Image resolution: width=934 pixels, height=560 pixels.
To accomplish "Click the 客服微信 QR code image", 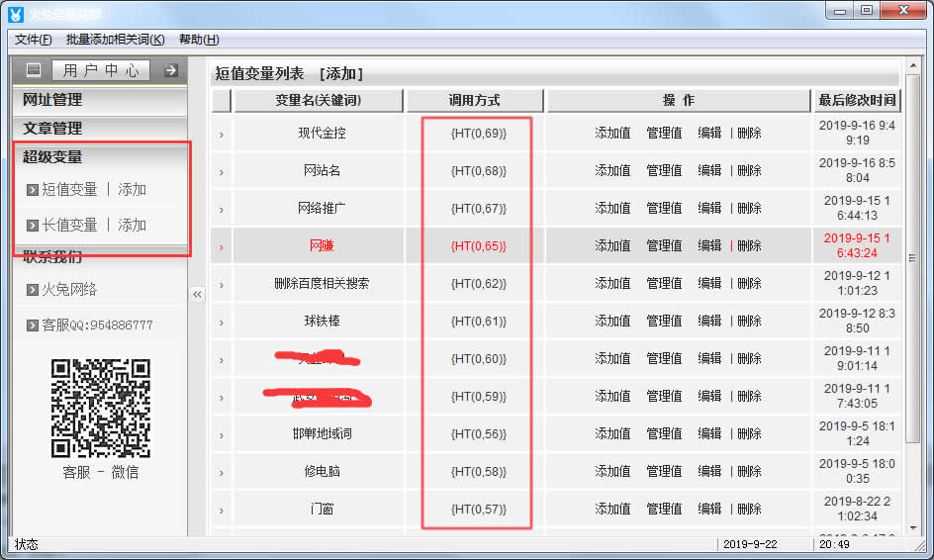I will (x=101, y=408).
